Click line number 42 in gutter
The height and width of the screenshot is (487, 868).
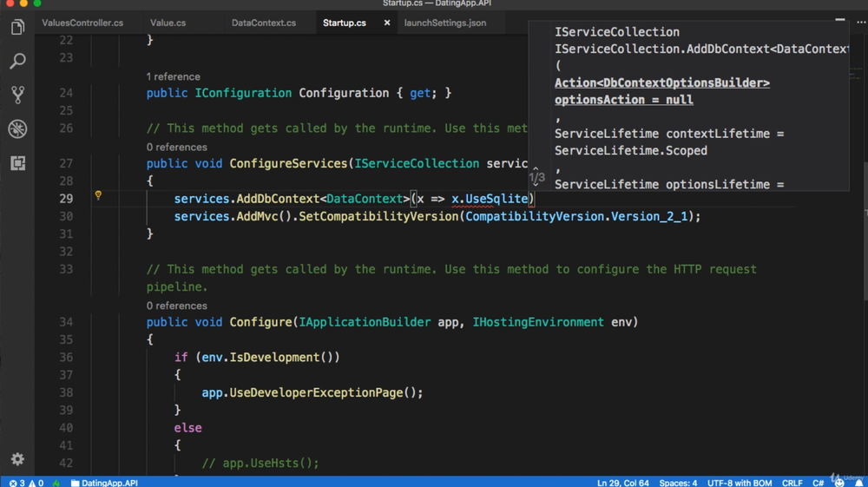click(66, 463)
